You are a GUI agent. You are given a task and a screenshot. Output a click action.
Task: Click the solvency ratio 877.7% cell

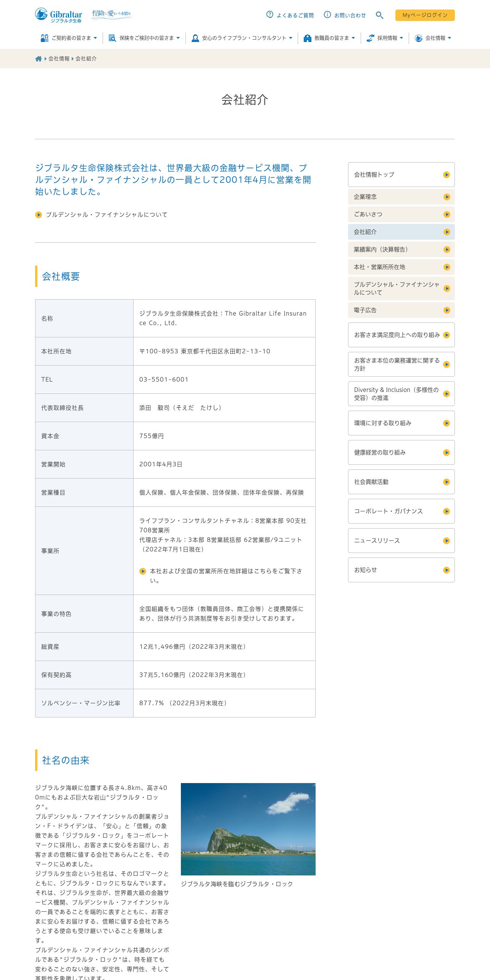(x=224, y=703)
